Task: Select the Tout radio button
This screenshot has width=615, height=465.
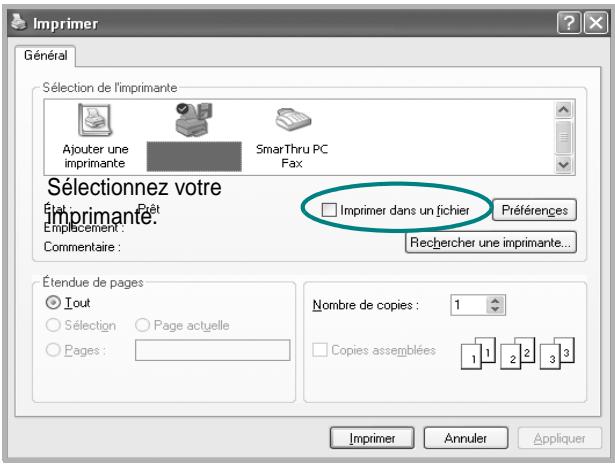Action: point(53,303)
